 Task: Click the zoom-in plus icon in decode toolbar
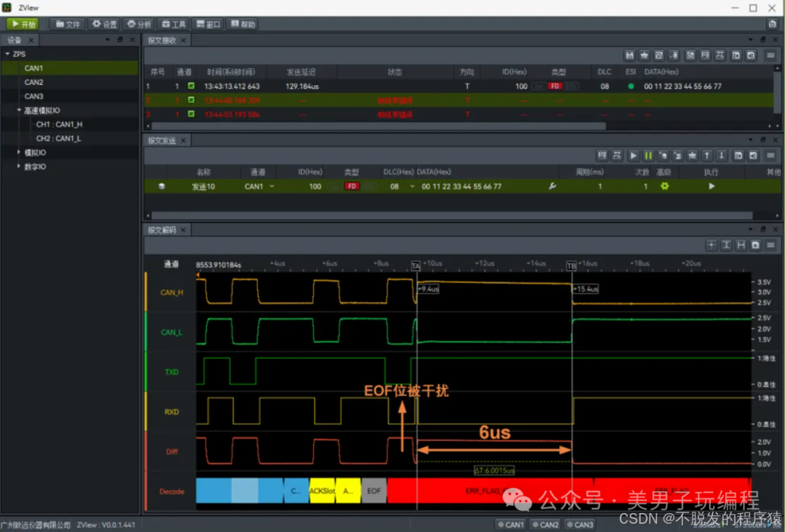[712, 245]
